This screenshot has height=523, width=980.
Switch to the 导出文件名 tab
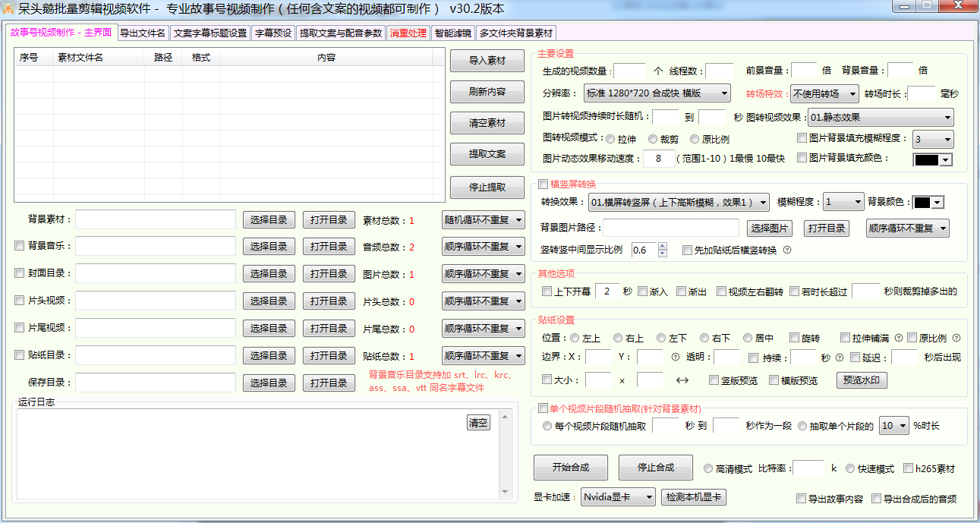(143, 33)
